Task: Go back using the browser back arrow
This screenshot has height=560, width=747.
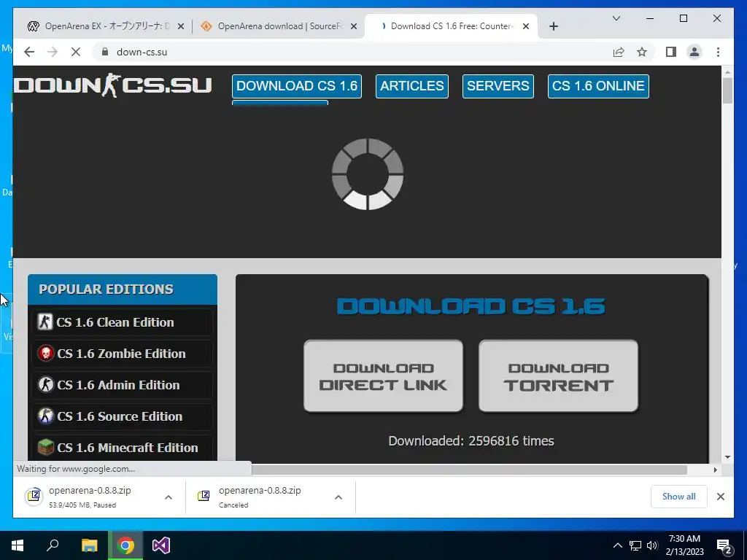Action: click(29, 52)
